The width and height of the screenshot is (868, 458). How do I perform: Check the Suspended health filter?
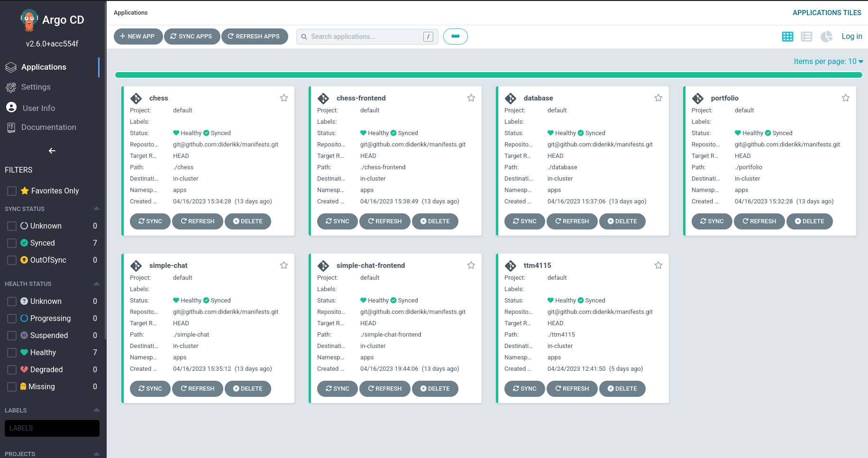[12, 336]
